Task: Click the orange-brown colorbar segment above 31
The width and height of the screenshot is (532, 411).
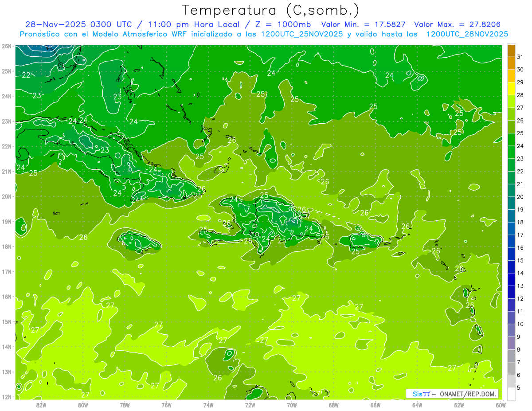Action: pyautogui.click(x=511, y=50)
